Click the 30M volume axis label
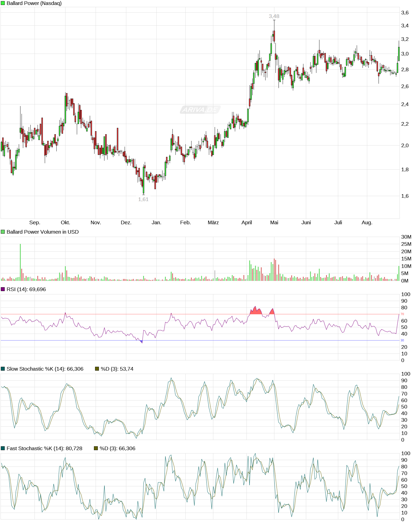 click(x=406, y=237)
